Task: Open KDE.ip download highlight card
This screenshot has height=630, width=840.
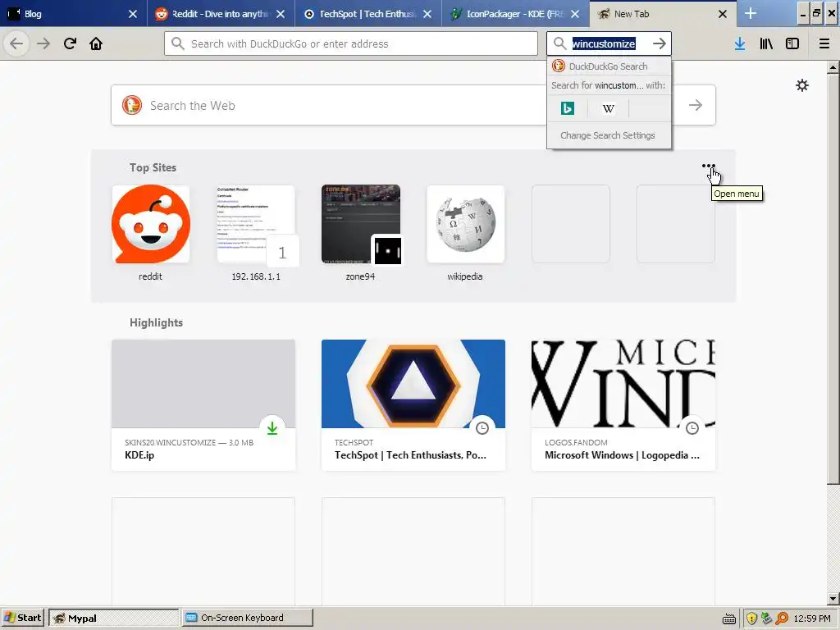Action: coord(203,405)
